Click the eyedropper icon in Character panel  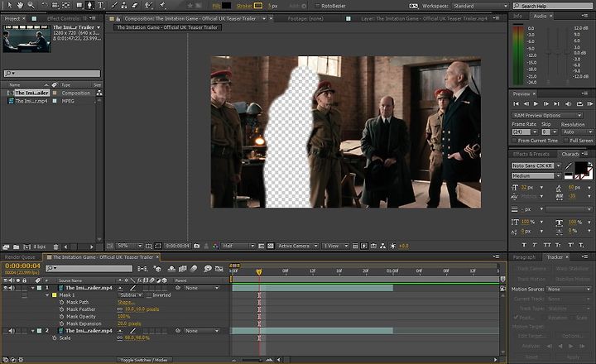pyautogui.click(x=568, y=165)
